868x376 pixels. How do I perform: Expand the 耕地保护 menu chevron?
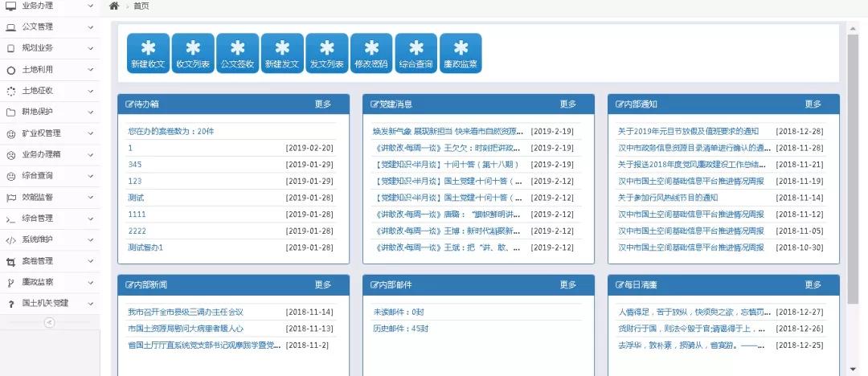click(90, 112)
